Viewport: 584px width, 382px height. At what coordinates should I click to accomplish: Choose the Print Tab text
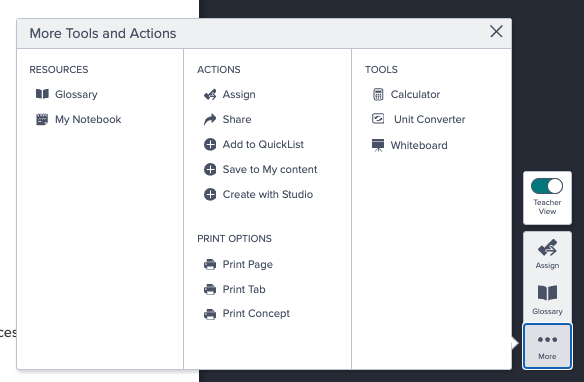244,289
